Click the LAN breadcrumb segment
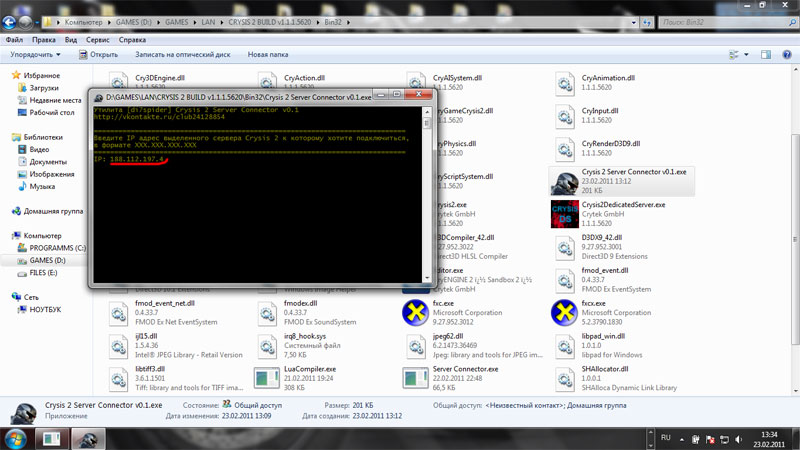The height and width of the screenshot is (450, 800). pyautogui.click(x=208, y=22)
